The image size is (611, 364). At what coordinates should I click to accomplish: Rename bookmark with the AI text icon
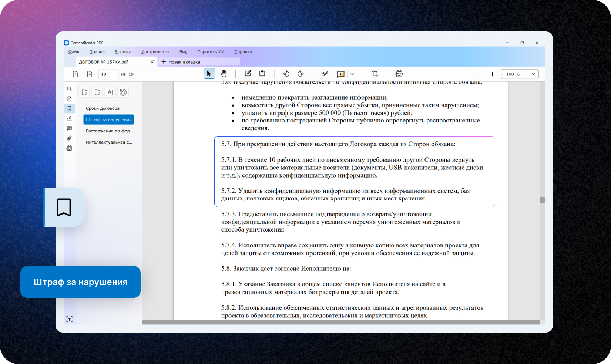pos(110,92)
